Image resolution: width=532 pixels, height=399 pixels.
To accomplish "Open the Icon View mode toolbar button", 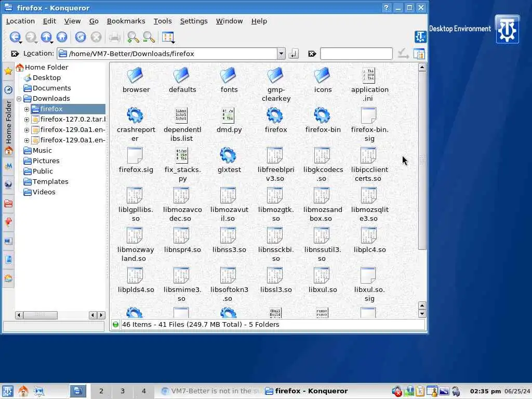I will pyautogui.click(x=167, y=37).
